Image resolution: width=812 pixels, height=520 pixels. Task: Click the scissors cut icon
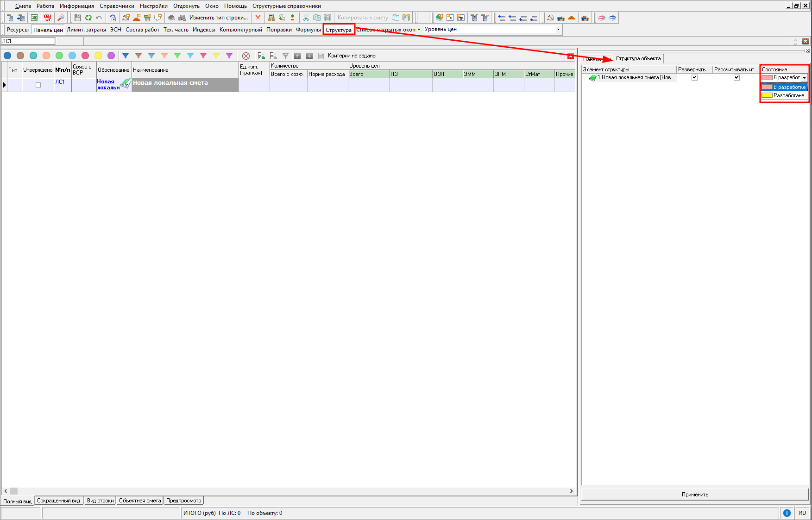pyautogui.click(x=306, y=18)
